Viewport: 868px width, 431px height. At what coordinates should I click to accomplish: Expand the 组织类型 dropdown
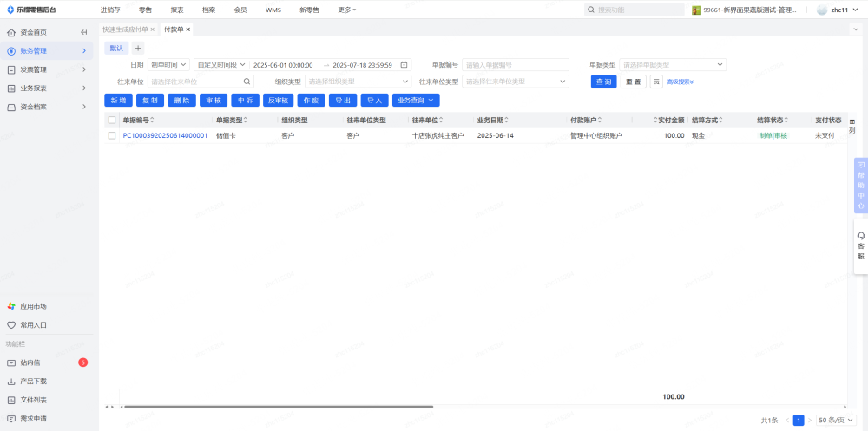pos(358,82)
